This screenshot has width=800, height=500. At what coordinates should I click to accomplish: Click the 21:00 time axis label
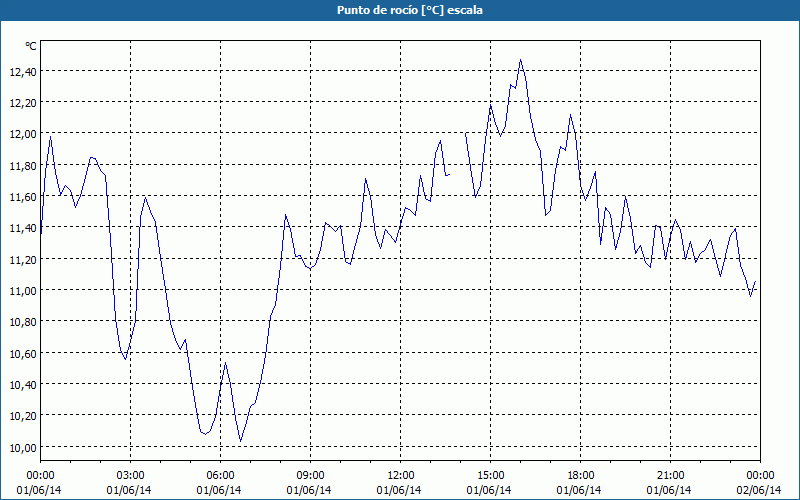670,476
